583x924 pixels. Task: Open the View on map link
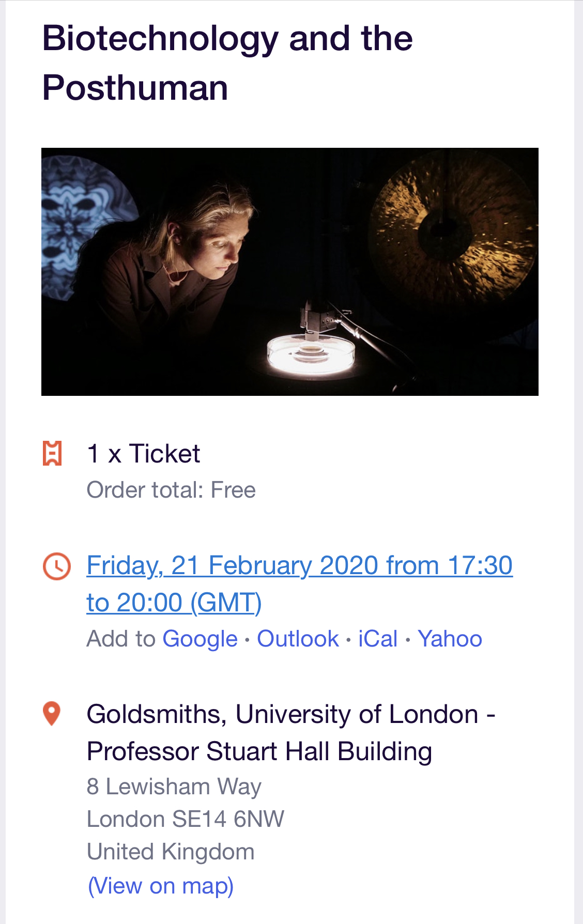pyautogui.click(x=161, y=886)
